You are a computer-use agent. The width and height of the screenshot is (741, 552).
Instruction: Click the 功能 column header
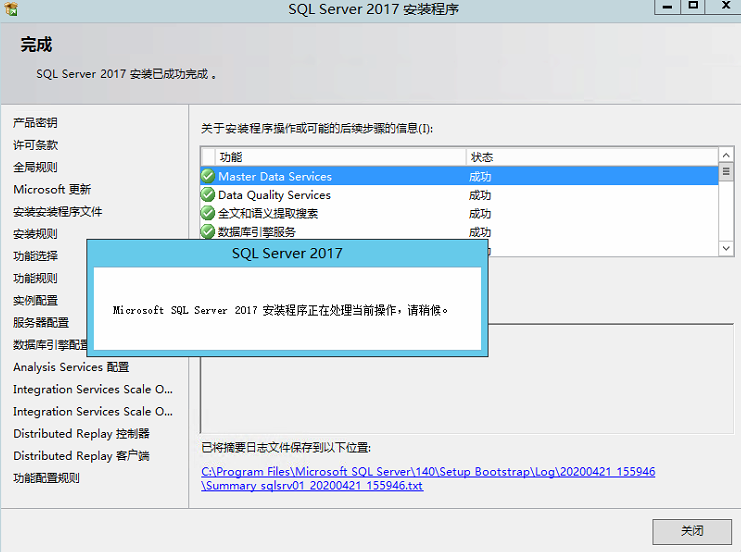(341, 157)
